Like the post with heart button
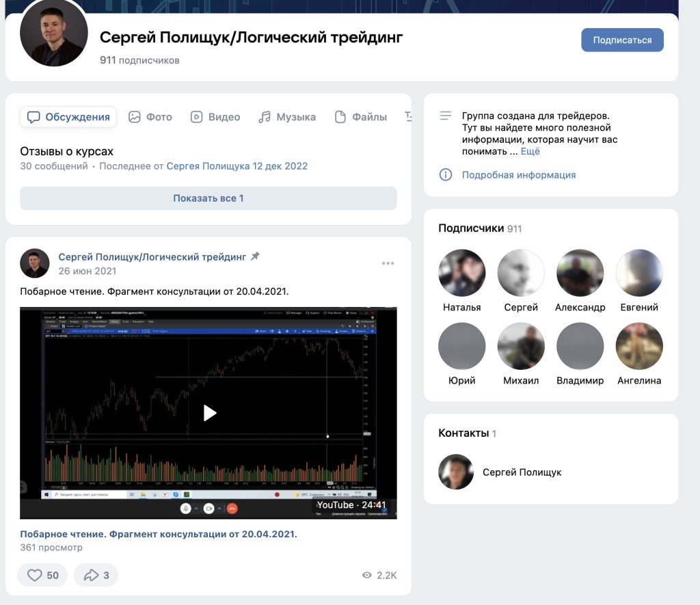 coord(42,575)
